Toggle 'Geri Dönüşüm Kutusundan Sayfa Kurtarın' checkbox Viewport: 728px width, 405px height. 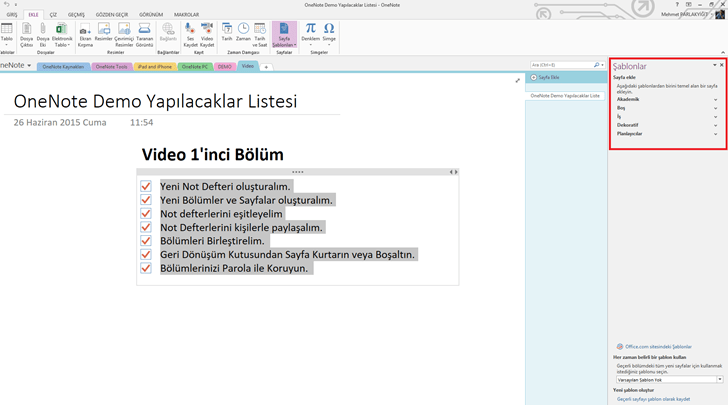(x=146, y=255)
